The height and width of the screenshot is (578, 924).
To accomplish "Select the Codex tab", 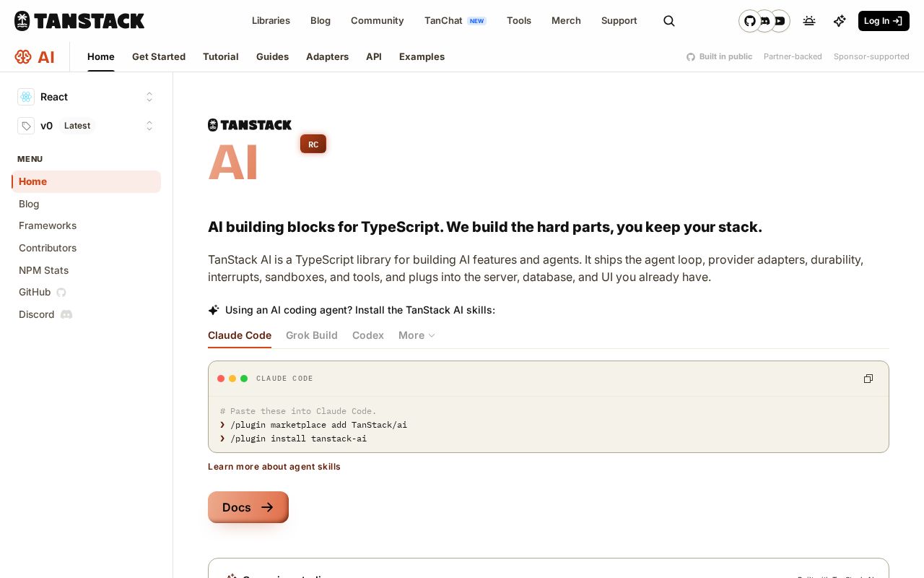I will pyautogui.click(x=368, y=335).
